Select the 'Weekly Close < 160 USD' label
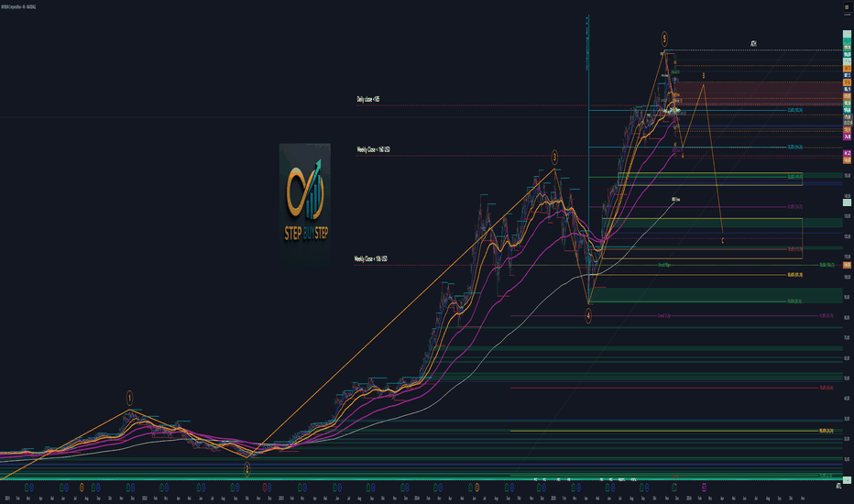Viewport: 854px width, 504px height. [373, 149]
